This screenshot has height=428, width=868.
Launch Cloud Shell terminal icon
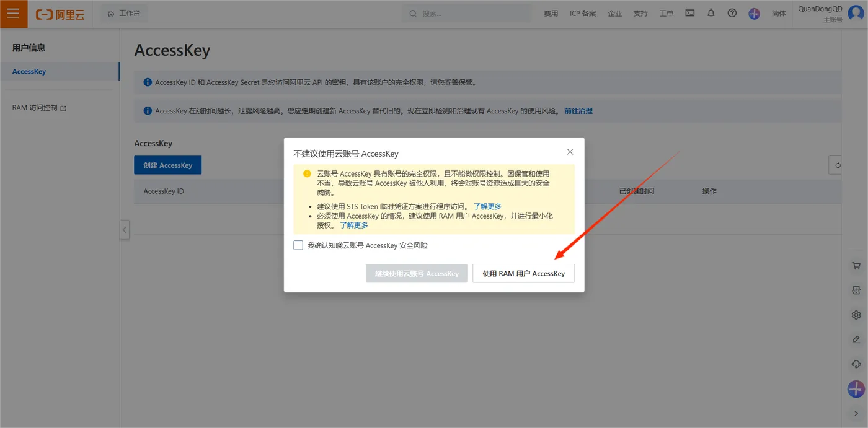click(689, 13)
